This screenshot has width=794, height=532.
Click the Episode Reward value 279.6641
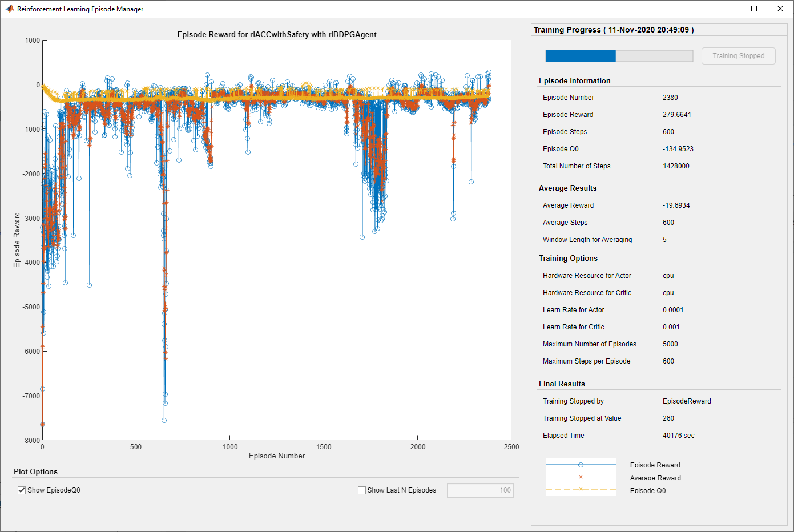tap(677, 115)
